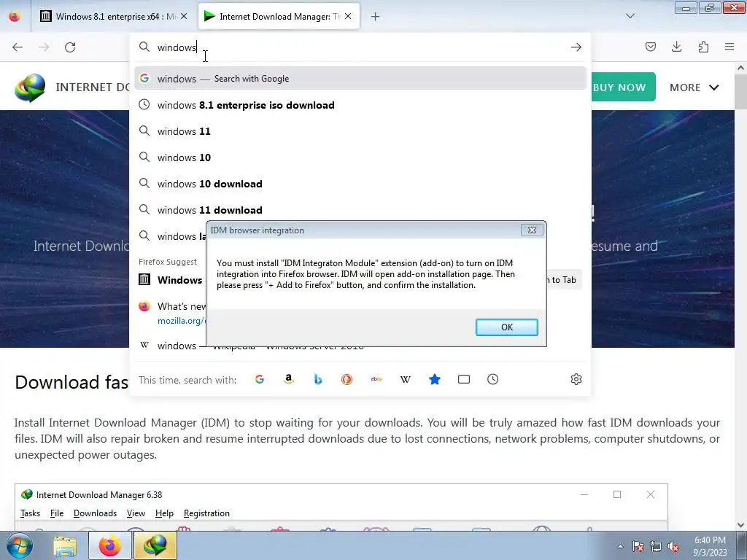Open File menu in IDM screenshot
This screenshot has height=560, width=747.
(x=57, y=513)
